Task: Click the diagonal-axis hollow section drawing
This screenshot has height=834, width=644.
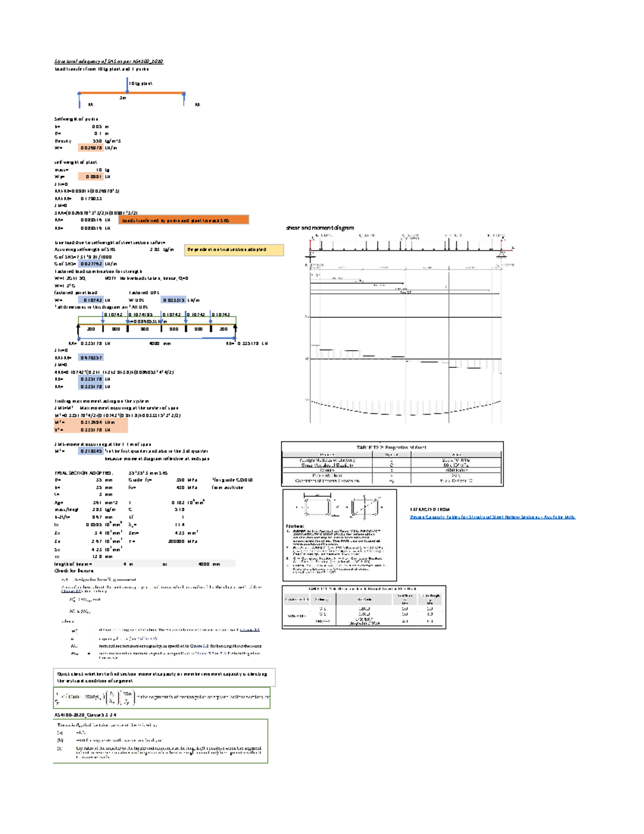Action: click(x=364, y=505)
